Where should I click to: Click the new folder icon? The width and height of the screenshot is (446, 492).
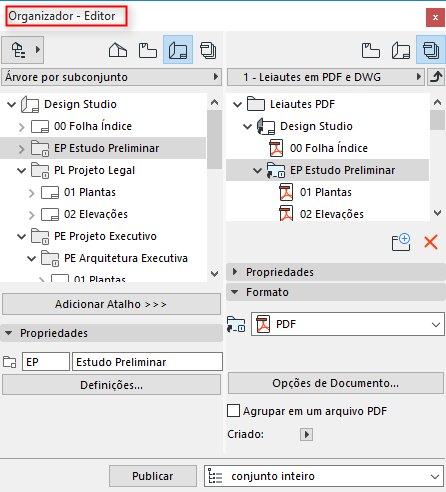[x=401, y=242]
